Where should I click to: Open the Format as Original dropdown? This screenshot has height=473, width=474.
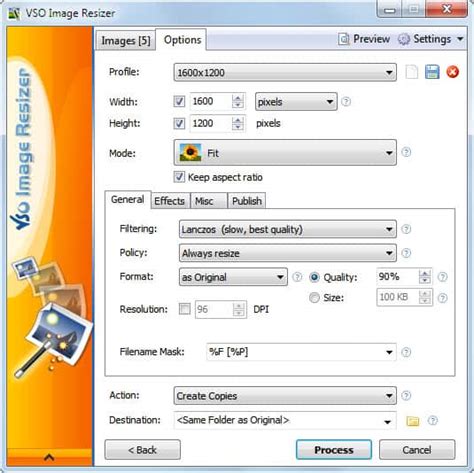click(233, 277)
